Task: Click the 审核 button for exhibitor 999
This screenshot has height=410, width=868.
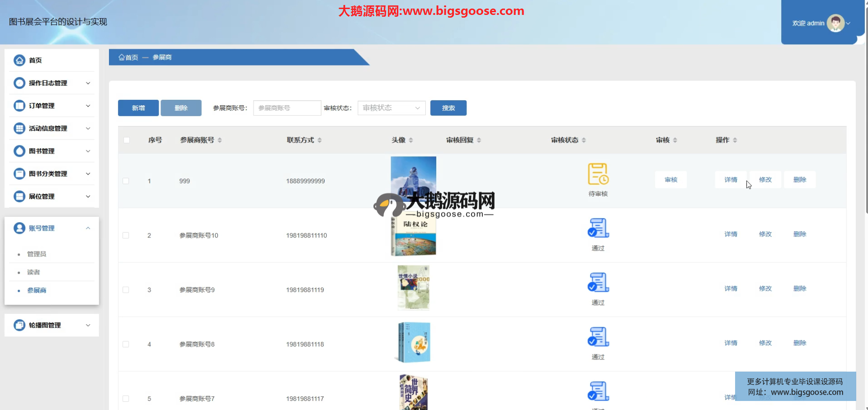Action: [x=671, y=180]
